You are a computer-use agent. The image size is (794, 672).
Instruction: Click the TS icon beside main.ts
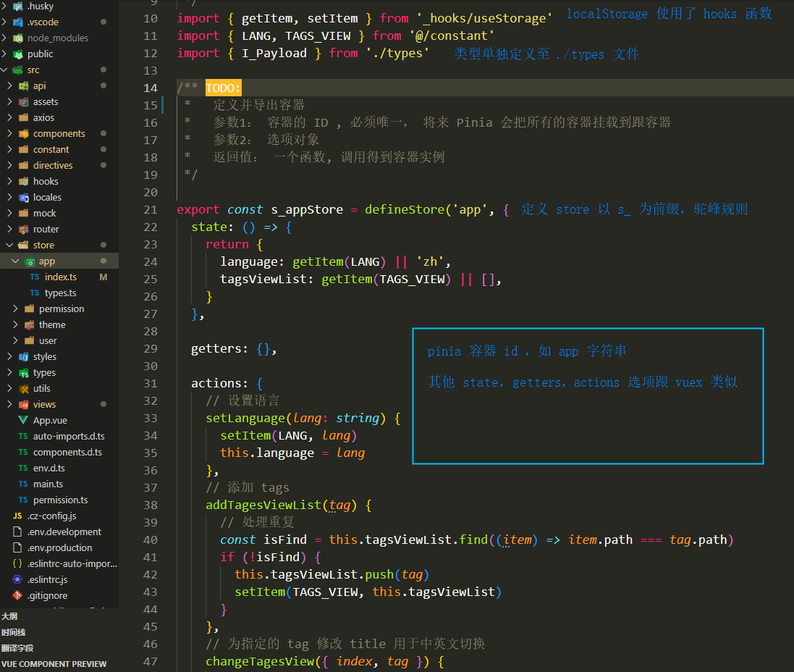click(23, 484)
